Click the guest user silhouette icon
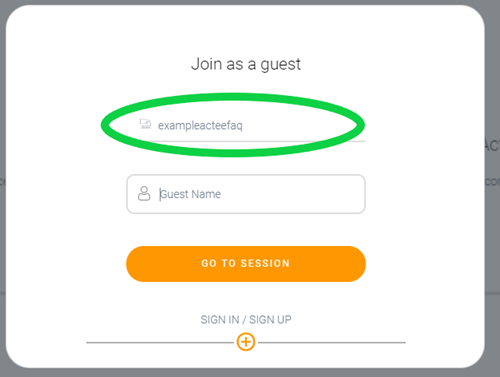The height and width of the screenshot is (377, 500). 144,193
